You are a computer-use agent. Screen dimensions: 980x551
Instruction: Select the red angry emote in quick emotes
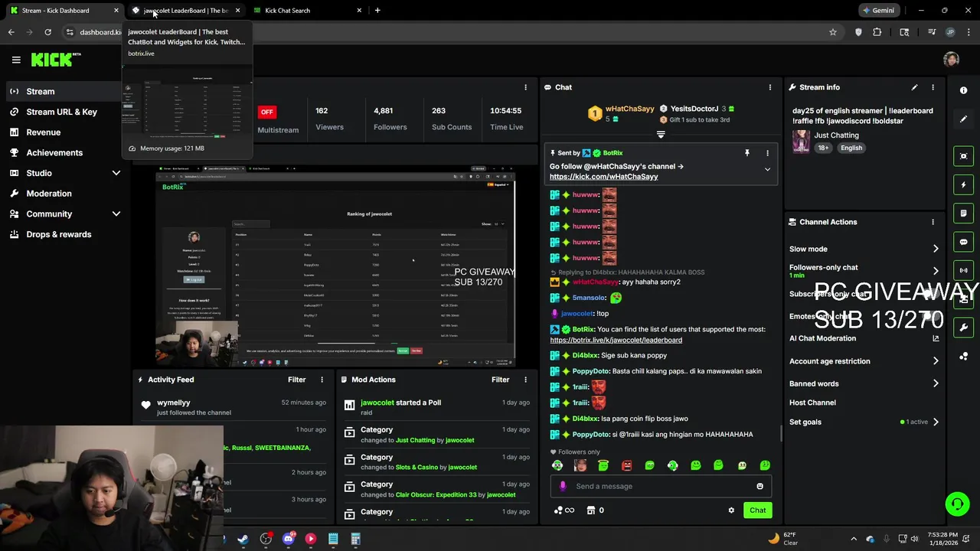tap(626, 465)
